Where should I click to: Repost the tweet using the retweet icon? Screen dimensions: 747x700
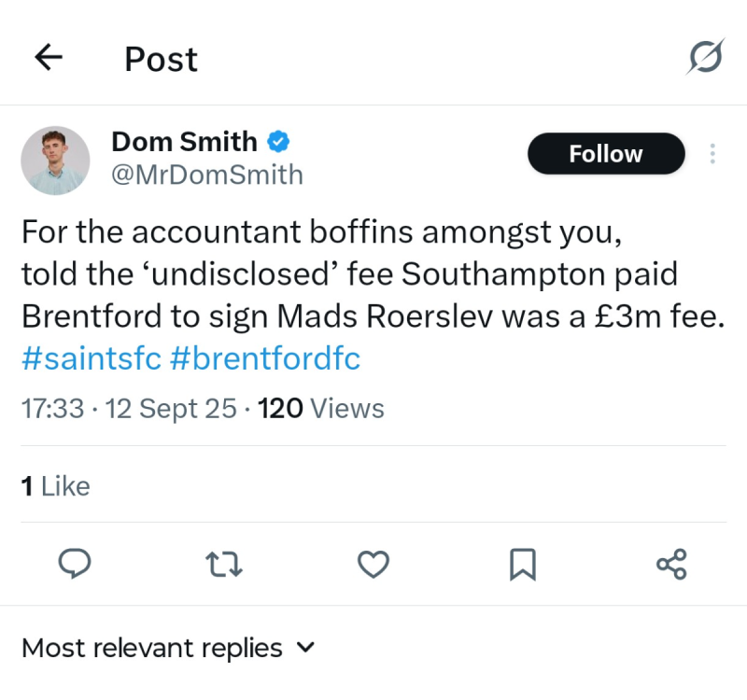click(224, 564)
